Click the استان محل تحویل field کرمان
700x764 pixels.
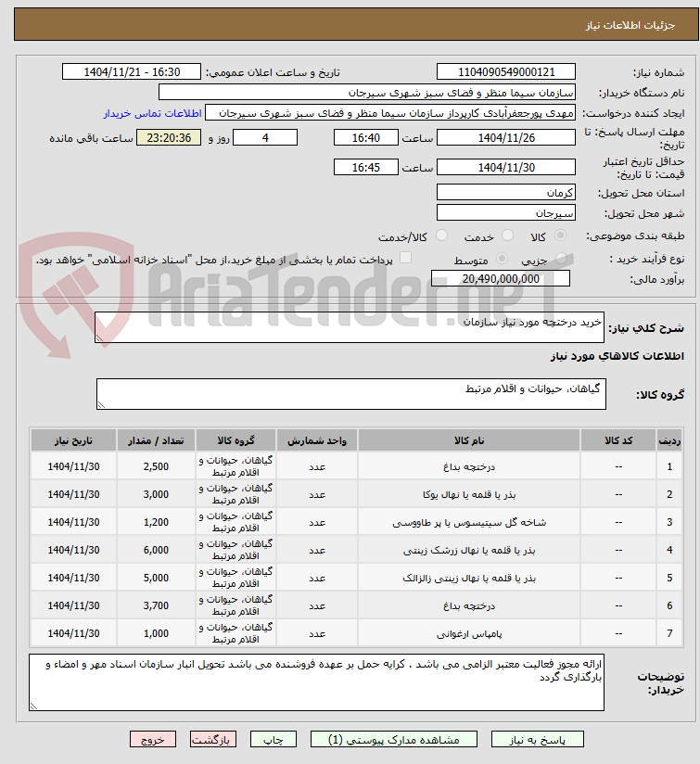pos(506,192)
